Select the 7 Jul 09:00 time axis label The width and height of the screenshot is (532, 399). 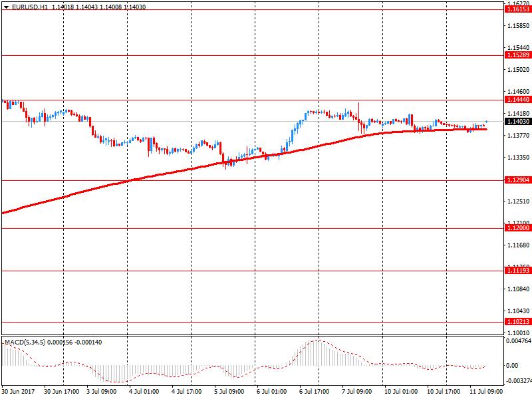point(356,392)
